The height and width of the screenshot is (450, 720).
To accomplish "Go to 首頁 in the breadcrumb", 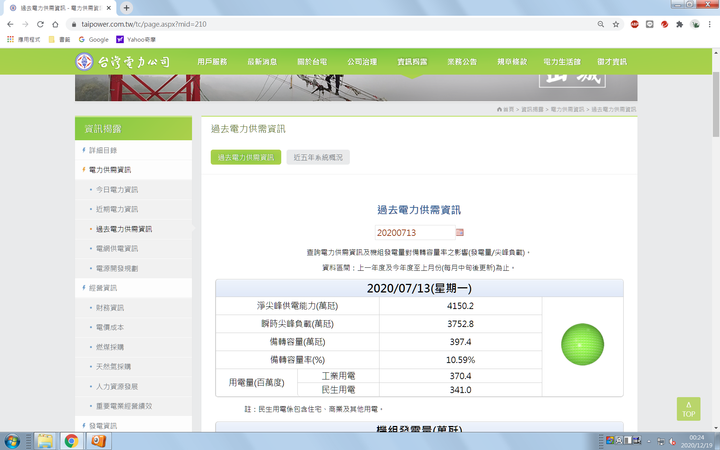I will click(505, 109).
